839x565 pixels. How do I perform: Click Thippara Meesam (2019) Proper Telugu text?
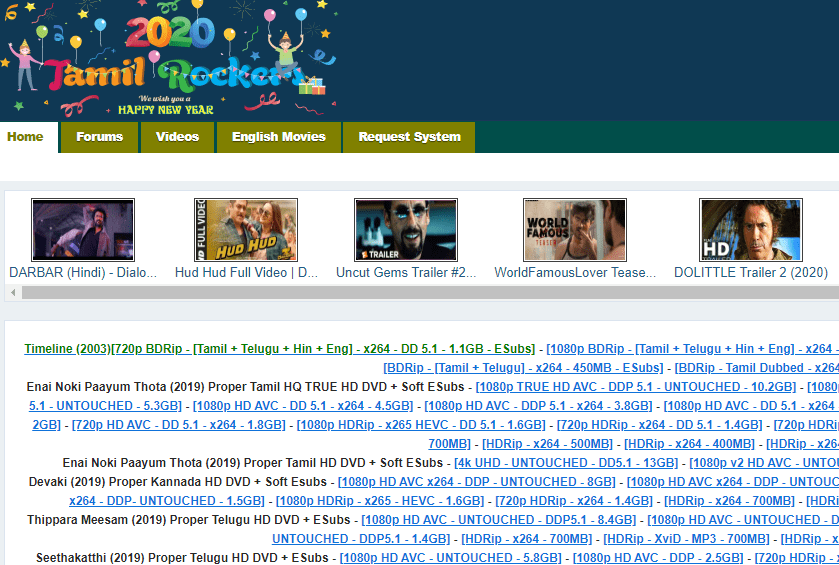[188, 520]
